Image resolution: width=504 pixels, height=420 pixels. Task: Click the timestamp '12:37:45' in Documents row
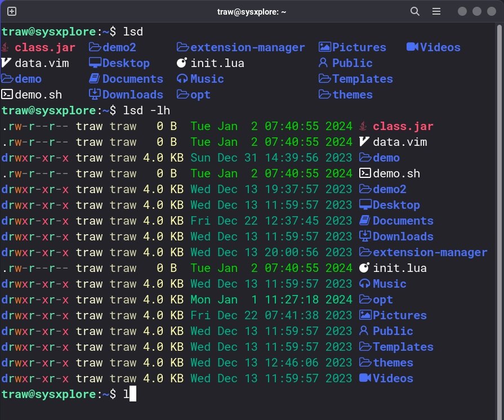292,221
